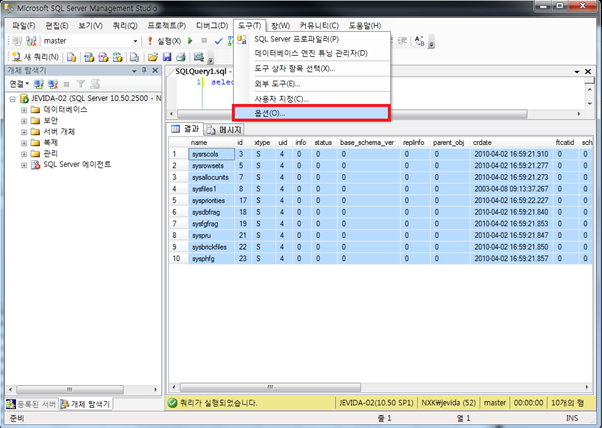This screenshot has height=428, width=602.
Task: Click the Change Connection icon beside master
Action: pos(31,41)
